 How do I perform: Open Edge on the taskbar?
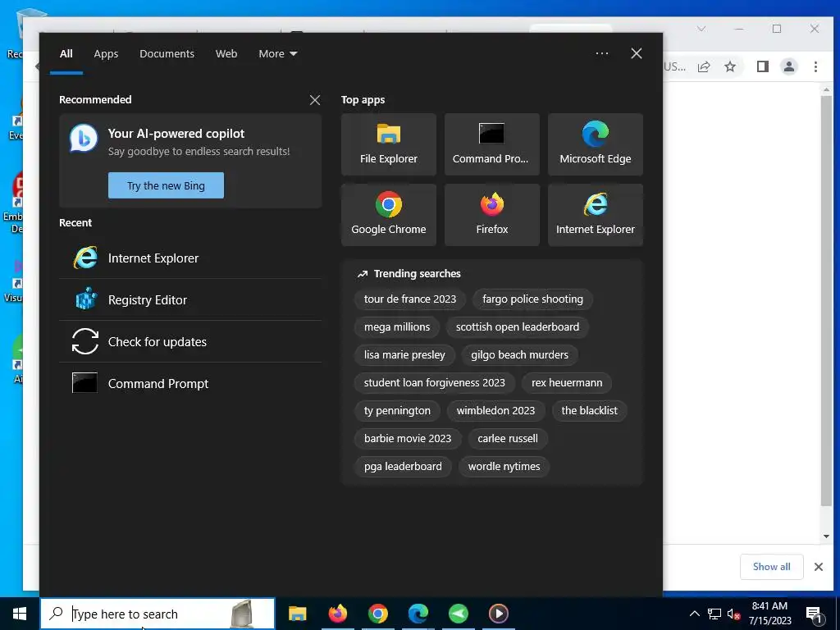pos(418,614)
